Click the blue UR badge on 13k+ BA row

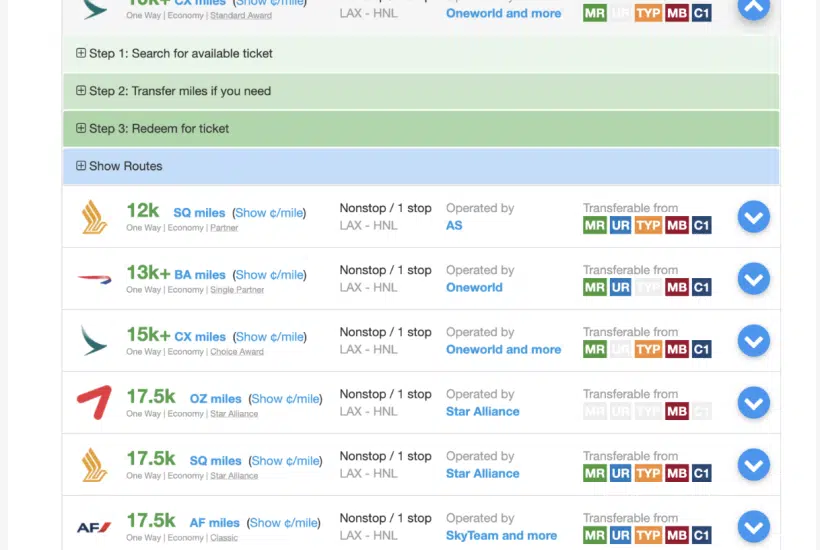click(621, 288)
